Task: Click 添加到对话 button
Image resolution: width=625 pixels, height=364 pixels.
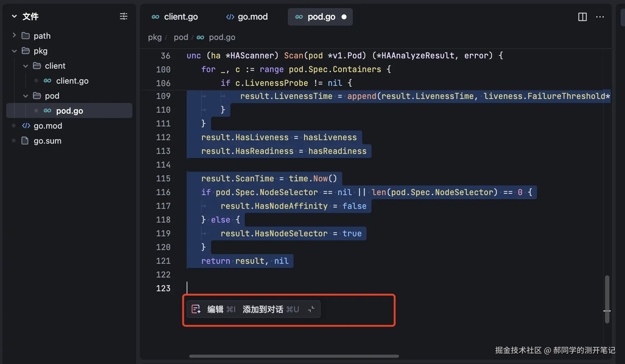Action: tap(263, 309)
